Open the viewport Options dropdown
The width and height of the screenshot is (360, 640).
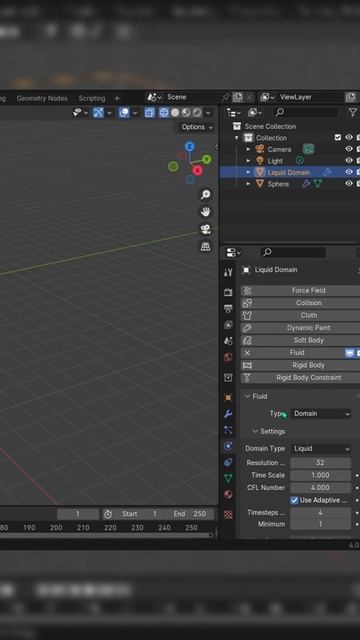pyautogui.click(x=197, y=127)
